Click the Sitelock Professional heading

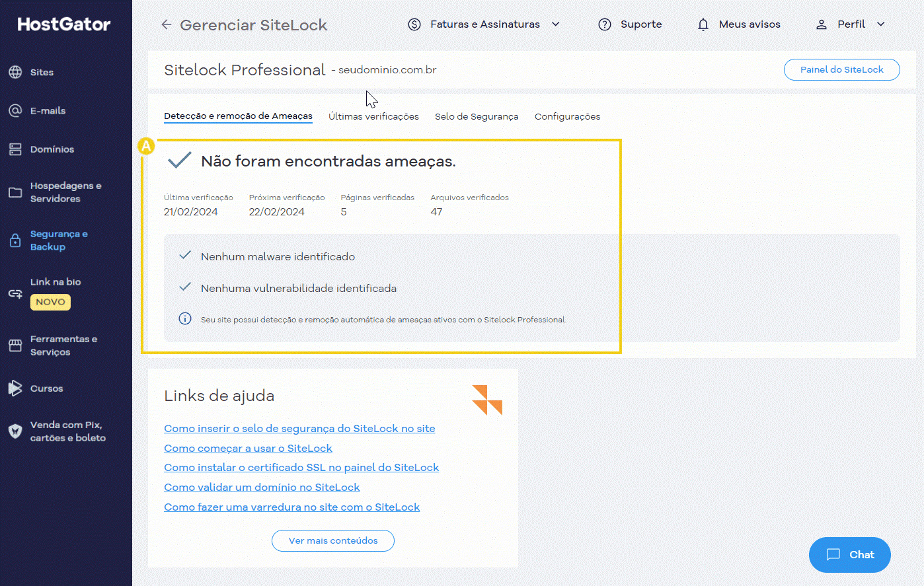pos(245,70)
